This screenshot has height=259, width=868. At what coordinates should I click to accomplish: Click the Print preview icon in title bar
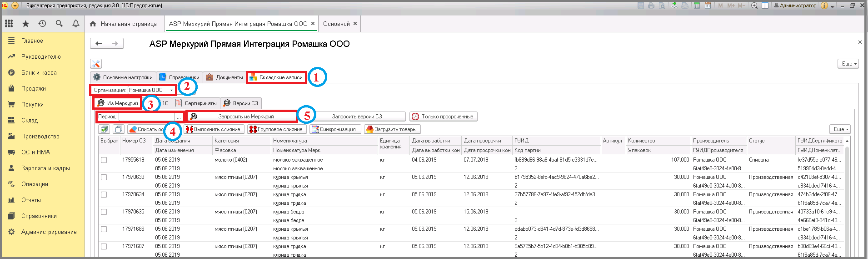[662, 5]
